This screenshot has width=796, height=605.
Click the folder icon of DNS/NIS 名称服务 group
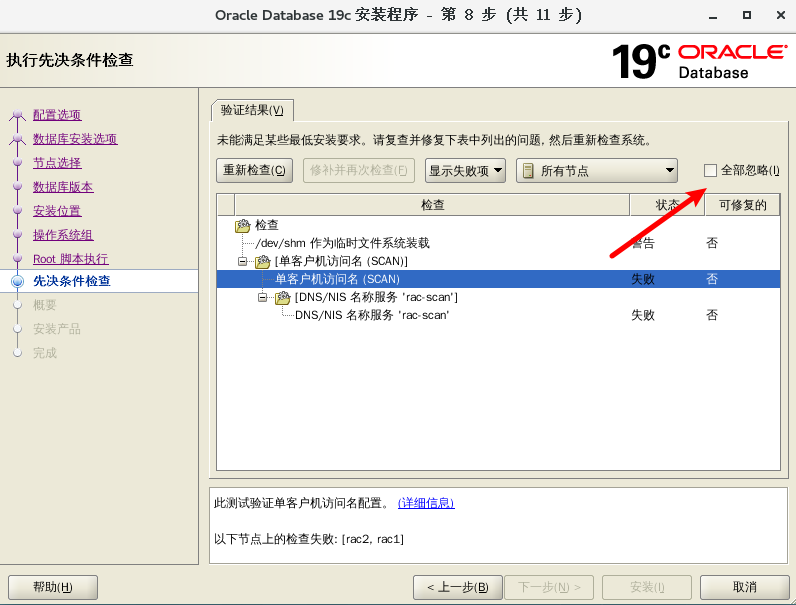pos(282,297)
